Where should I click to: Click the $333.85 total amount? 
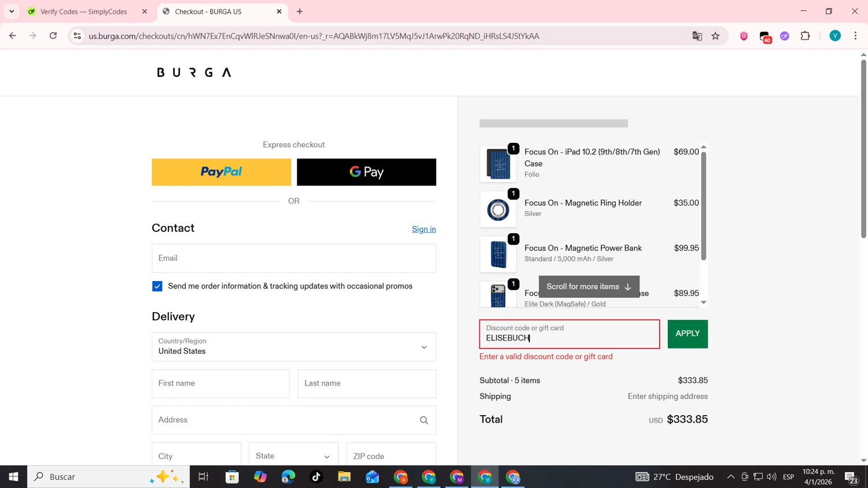pyautogui.click(x=687, y=420)
